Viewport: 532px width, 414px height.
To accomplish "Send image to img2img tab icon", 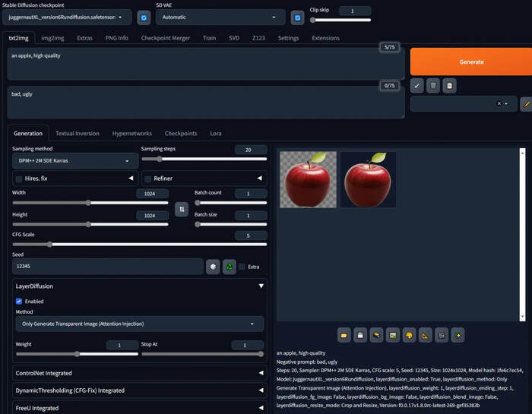I will [x=393, y=335].
